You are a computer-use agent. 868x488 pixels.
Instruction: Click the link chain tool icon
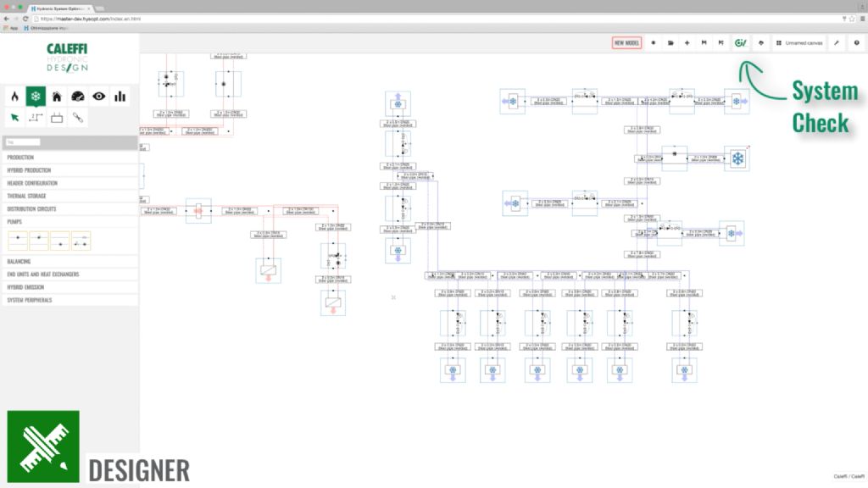coord(78,118)
